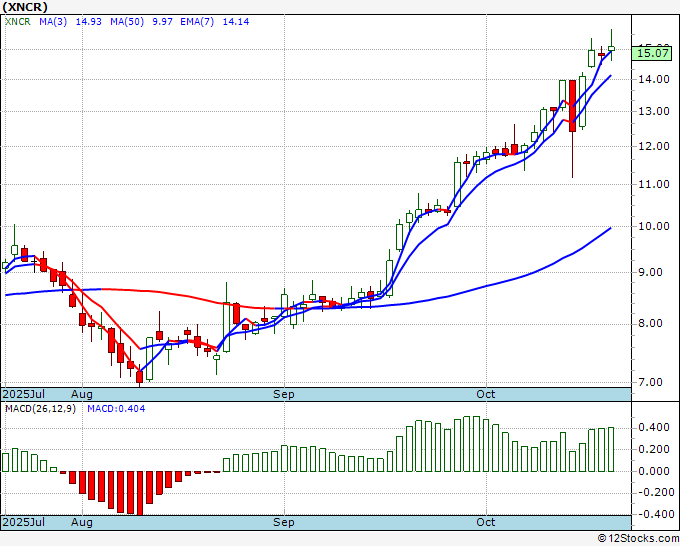This screenshot has width=680, height=546.
Task: Click 2025Jul on the MACD date axis
Action: [24, 522]
